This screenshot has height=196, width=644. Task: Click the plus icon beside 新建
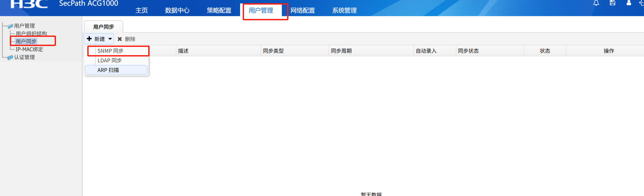pyautogui.click(x=89, y=39)
